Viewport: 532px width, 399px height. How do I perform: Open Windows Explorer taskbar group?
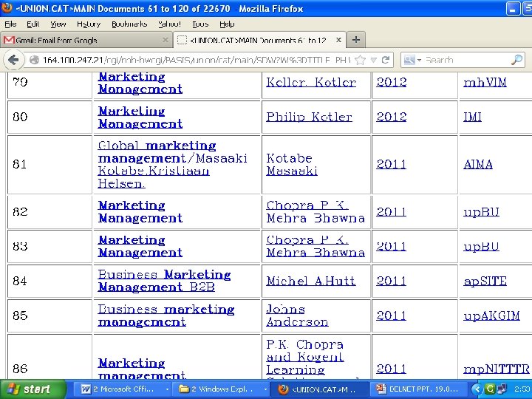(x=221, y=389)
